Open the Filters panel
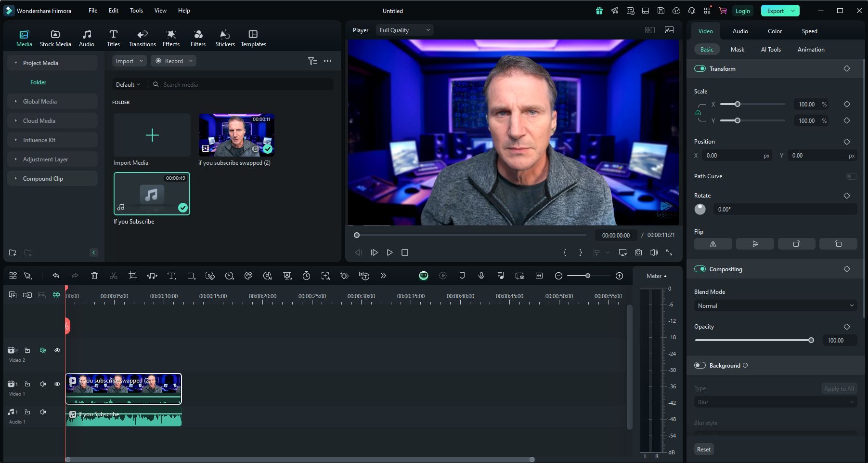Image resolution: width=868 pixels, height=463 pixels. tap(198, 39)
